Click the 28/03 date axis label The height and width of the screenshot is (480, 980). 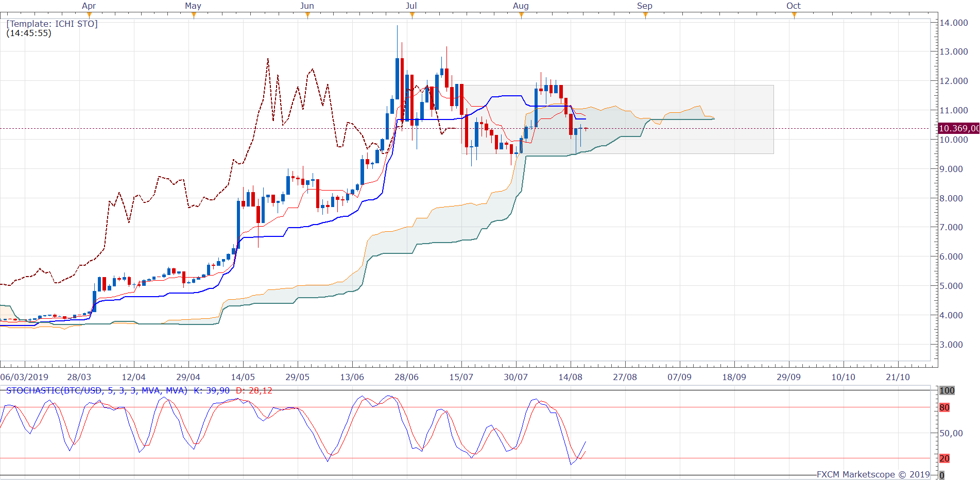[79, 377]
